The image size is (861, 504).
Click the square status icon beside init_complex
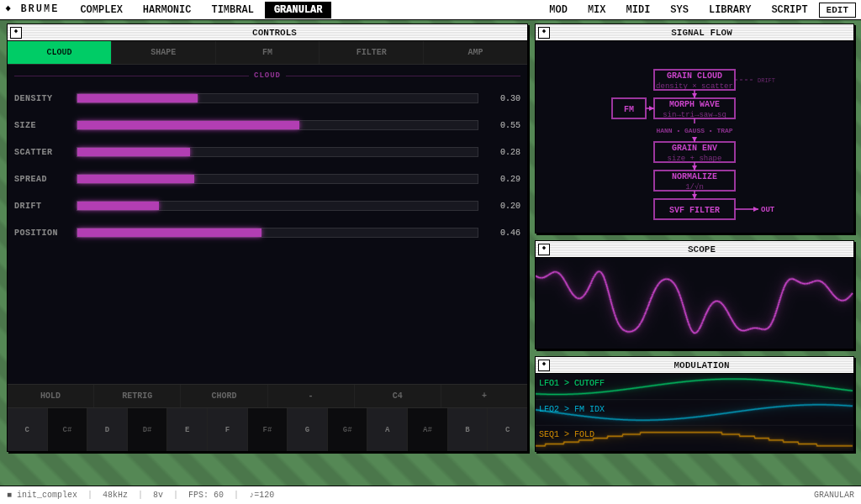click(10, 494)
